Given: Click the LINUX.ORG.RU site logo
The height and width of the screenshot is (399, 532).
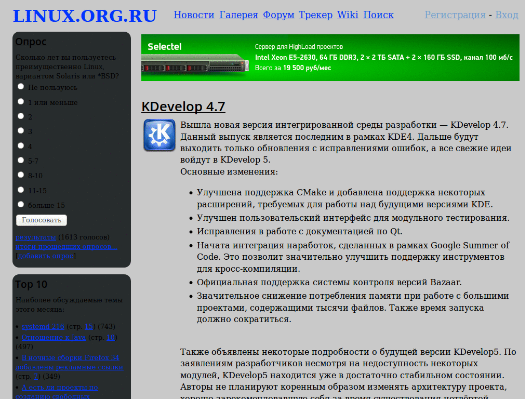Looking at the screenshot, I should pos(85,16).
